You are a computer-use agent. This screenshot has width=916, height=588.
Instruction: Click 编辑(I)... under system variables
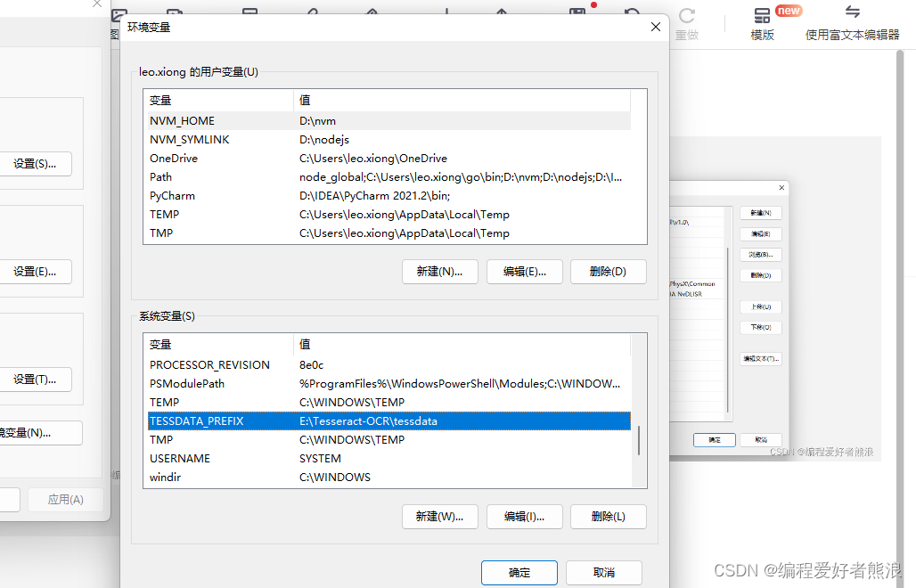coord(525,517)
